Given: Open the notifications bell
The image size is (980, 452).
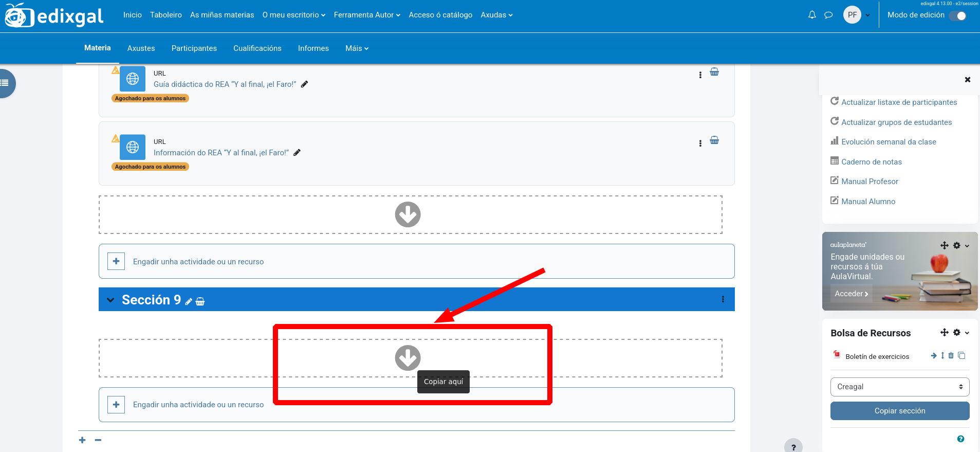Looking at the screenshot, I should [x=812, y=15].
